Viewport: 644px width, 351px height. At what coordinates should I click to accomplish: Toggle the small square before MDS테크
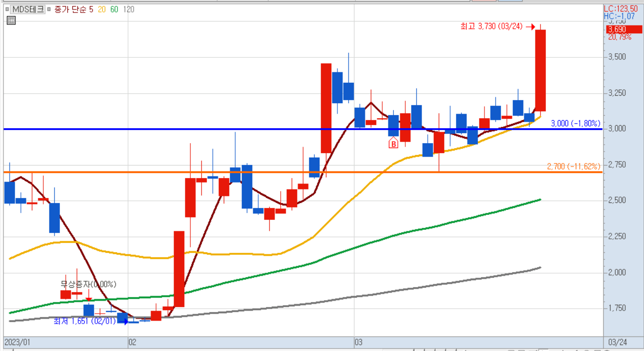pyautogui.click(x=7, y=9)
